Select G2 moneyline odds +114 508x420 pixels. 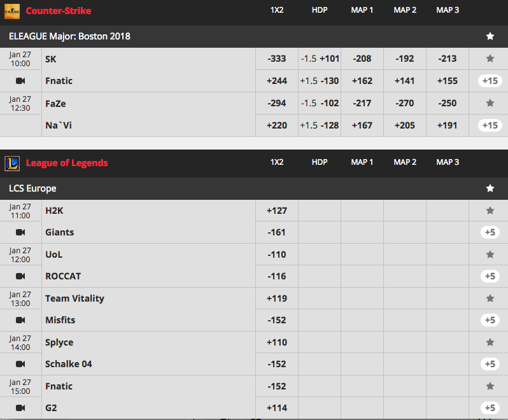[x=277, y=408]
